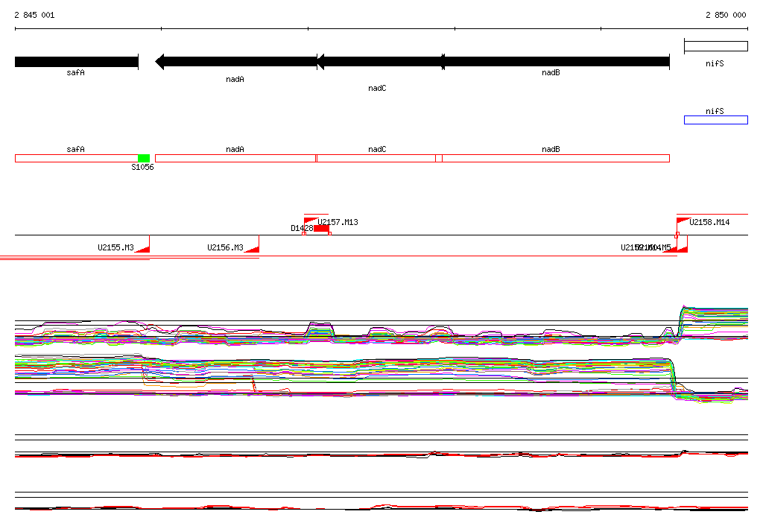This screenshot has width=763, height=532.
Task: Click the green S1056 feature block
Action: click(x=144, y=158)
